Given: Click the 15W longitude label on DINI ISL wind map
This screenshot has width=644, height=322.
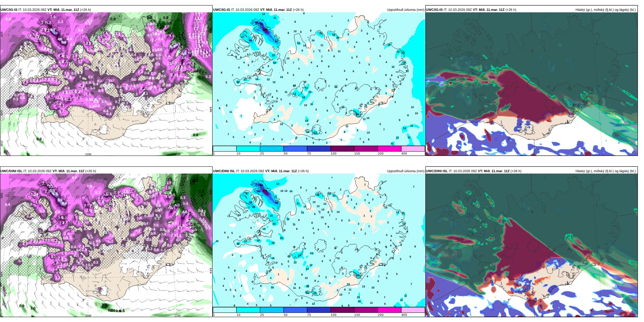Looking at the screenshot, I should [177, 316].
